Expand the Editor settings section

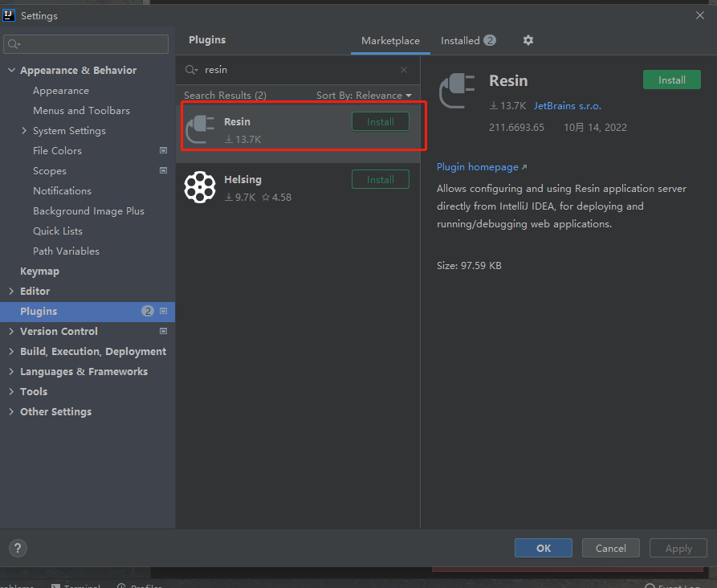11,292
